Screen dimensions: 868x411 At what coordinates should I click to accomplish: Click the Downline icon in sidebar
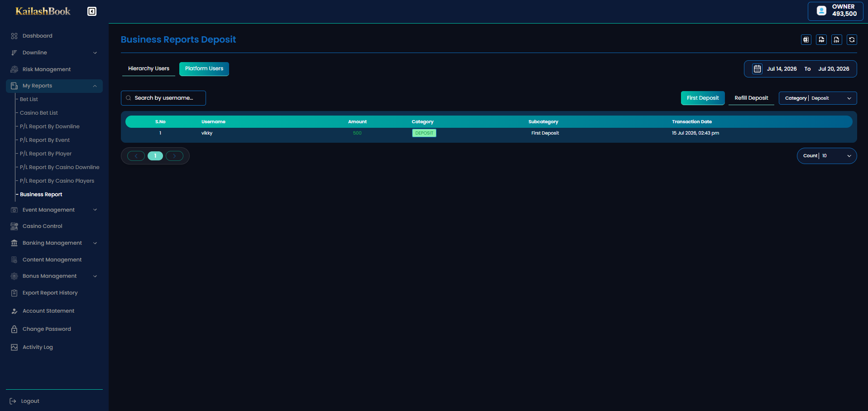pos(14,53)
